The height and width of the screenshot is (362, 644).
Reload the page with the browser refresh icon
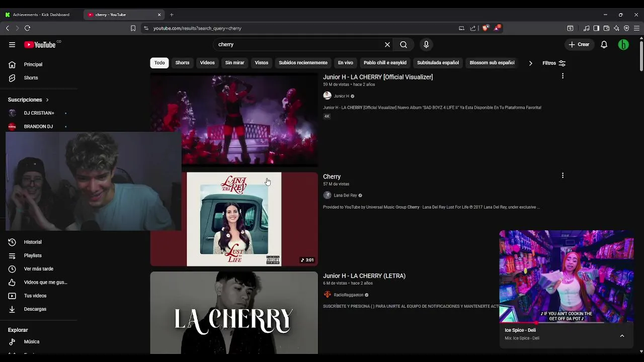[x=28, y=28]
